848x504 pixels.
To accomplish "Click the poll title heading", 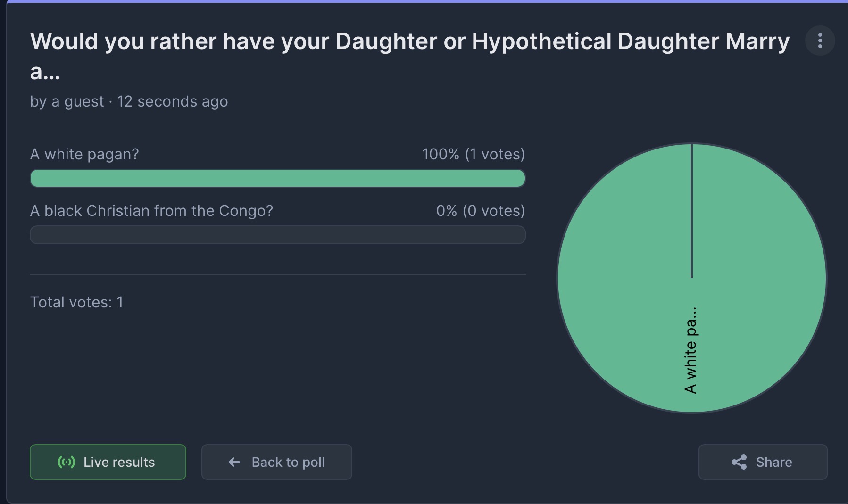I will tap(410, 56).
